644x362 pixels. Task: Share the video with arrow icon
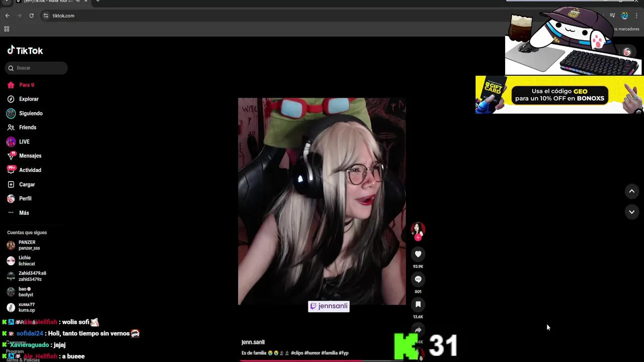click(418, 330)
